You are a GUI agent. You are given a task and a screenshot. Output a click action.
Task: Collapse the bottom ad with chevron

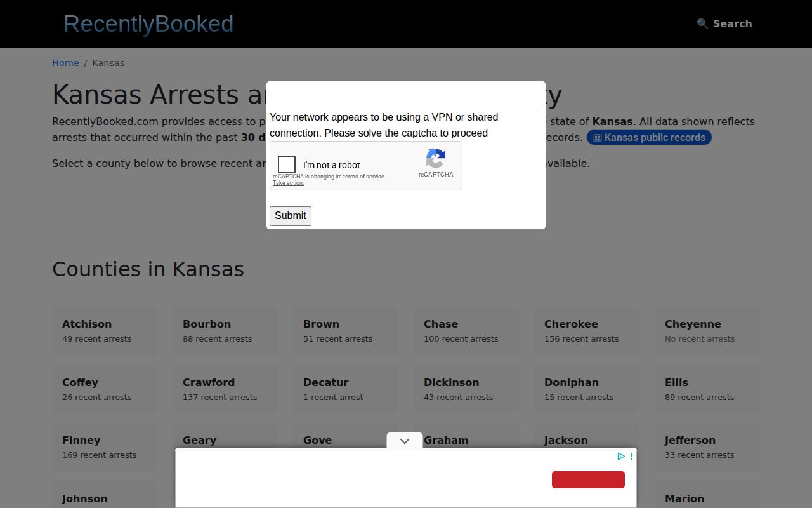click(x=405, y=441)
